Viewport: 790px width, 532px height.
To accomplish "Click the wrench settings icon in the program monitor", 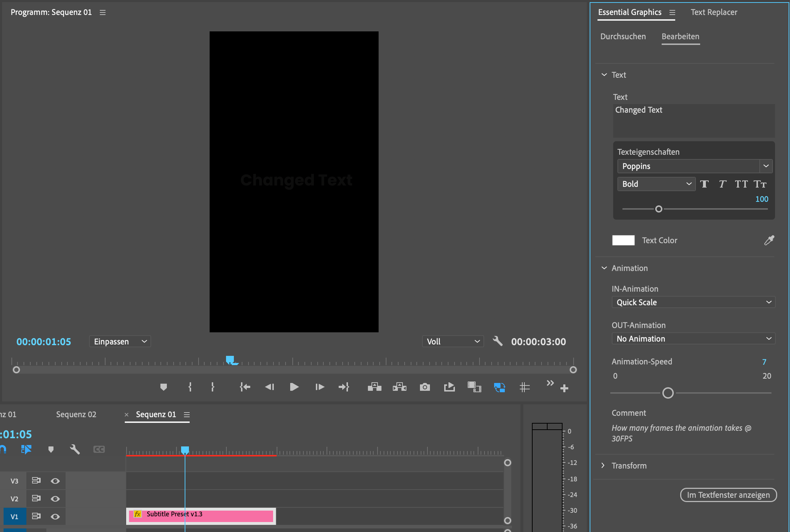I will [x=498, y=341].
